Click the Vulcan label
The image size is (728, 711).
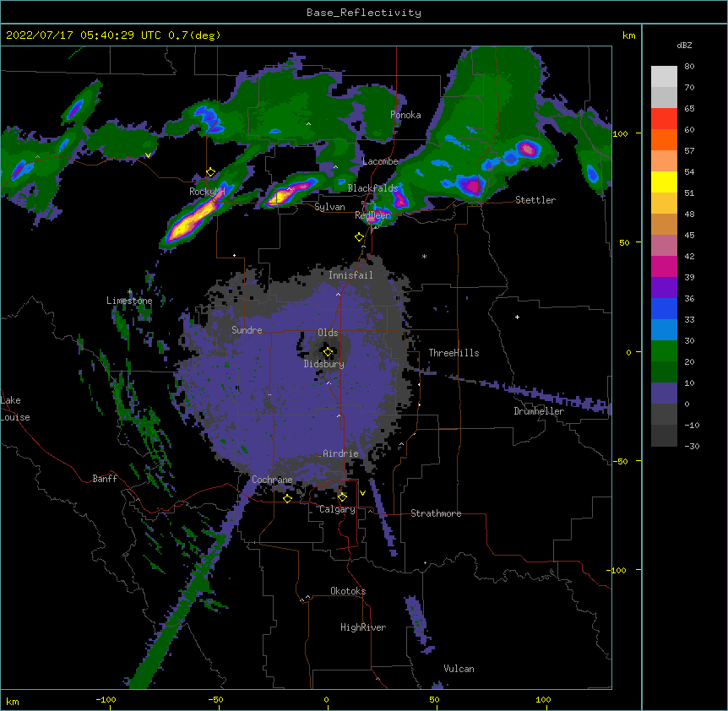(459, 669)
